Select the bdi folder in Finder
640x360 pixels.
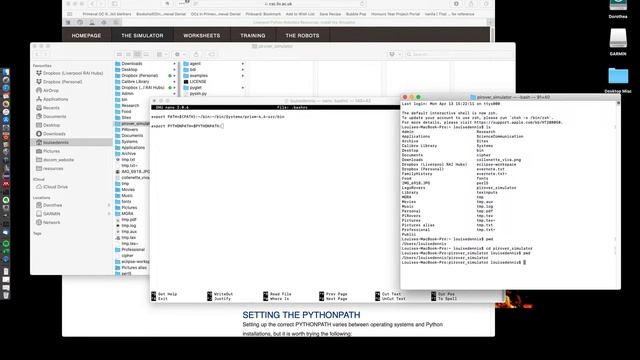(190, 70)
